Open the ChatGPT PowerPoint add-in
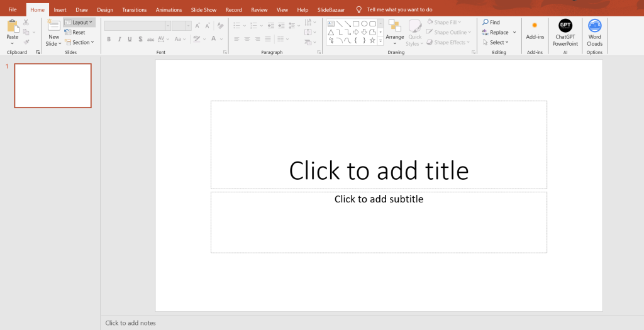 [x=565, y=26]
